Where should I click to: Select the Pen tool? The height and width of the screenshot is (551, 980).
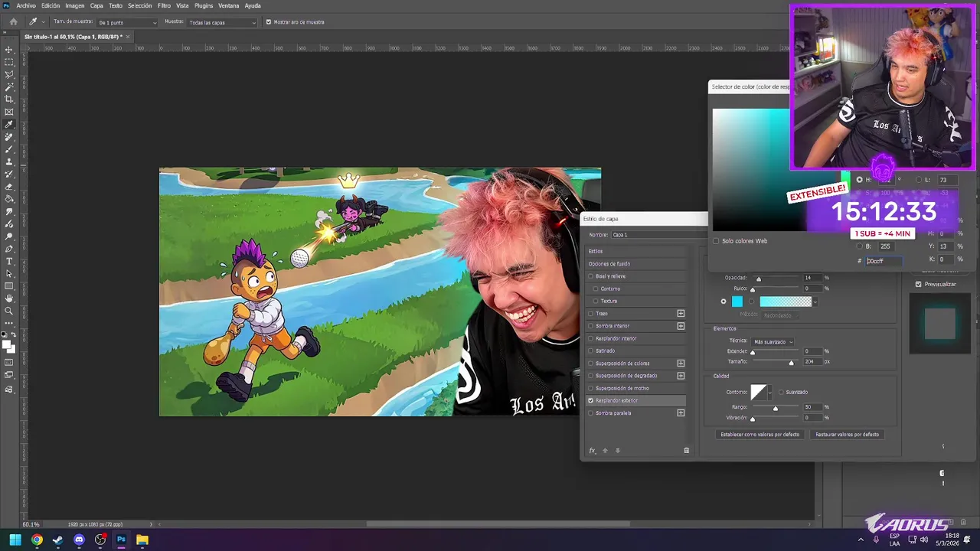[x=9, y=249]
